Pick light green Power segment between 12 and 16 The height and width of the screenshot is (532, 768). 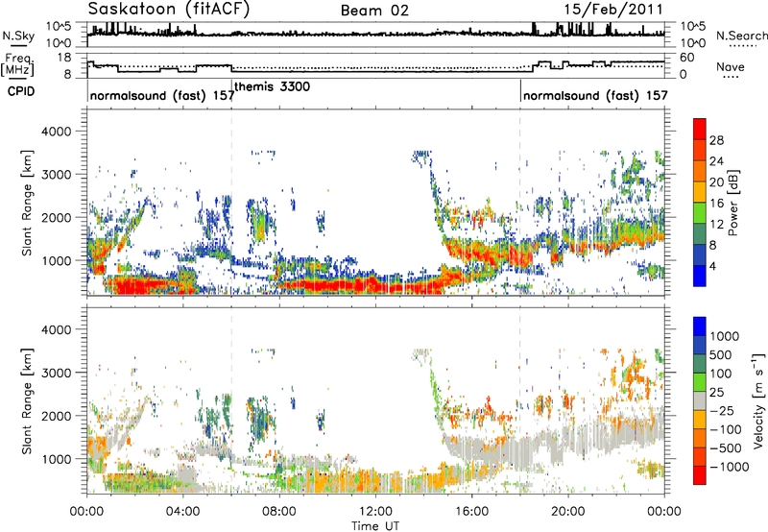click(x=700, y=212)
